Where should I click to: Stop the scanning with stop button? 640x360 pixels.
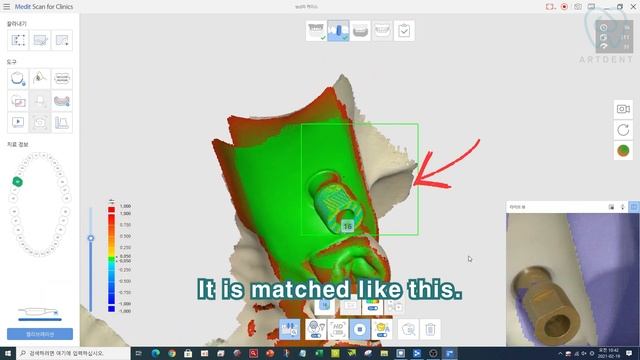click(x=360, y=329)
